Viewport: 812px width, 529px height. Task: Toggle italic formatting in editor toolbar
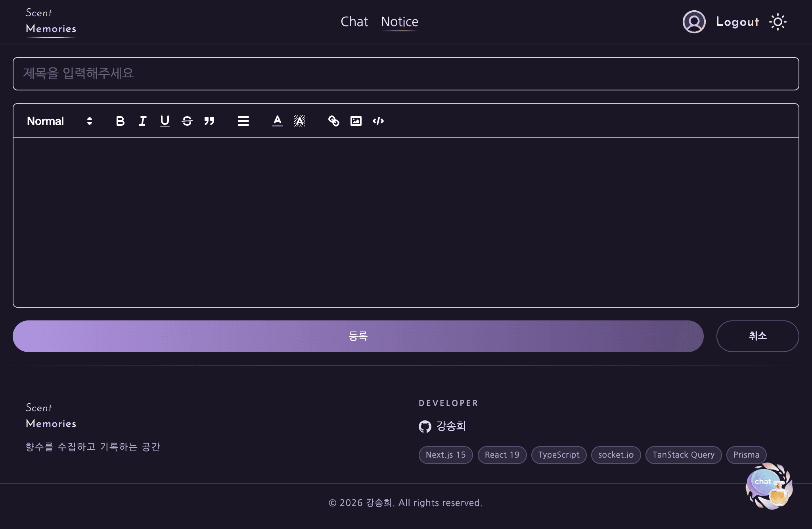click(x=142, y=121)
